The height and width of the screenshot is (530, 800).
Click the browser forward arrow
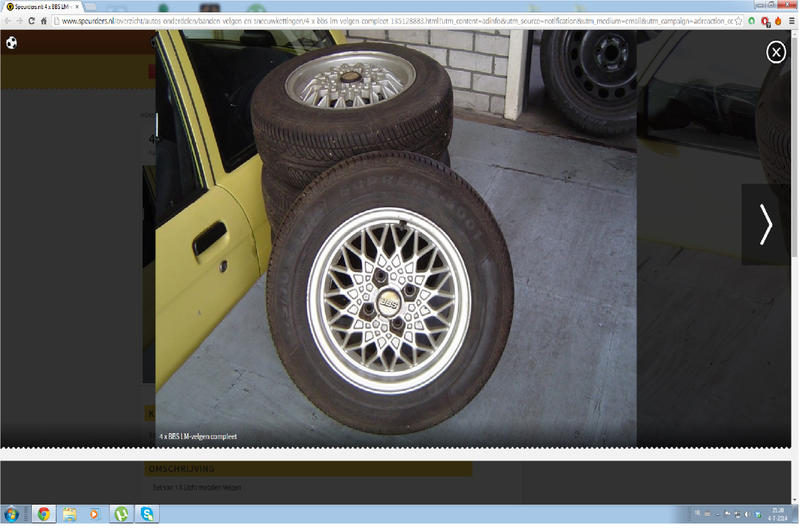19,21
